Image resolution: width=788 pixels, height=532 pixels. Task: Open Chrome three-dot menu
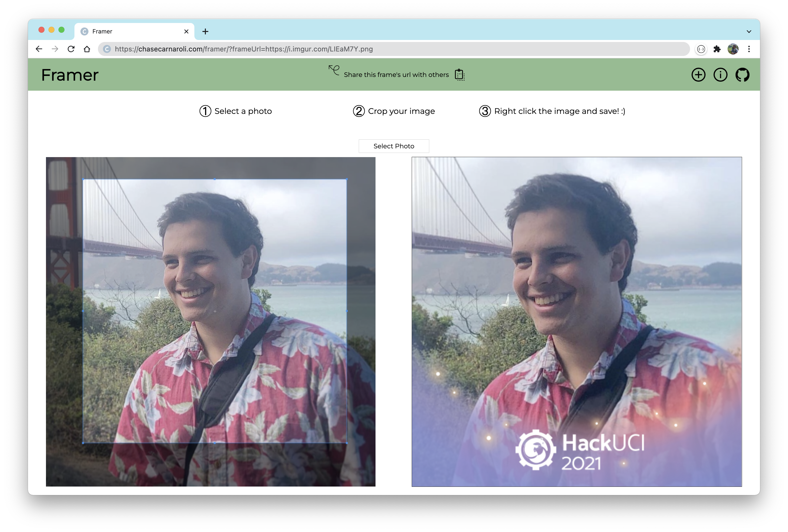click(x=749, y=49)
